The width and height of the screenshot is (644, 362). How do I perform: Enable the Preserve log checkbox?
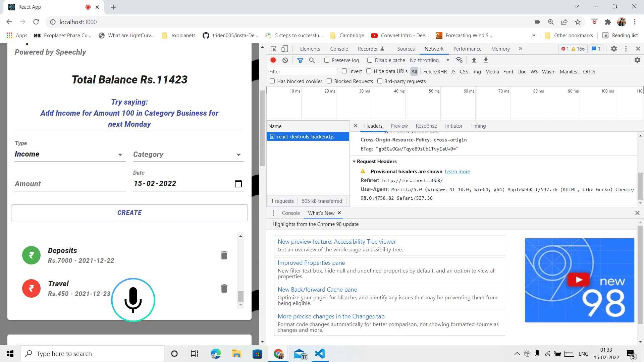pyautogui.click(x=327, y=60)
